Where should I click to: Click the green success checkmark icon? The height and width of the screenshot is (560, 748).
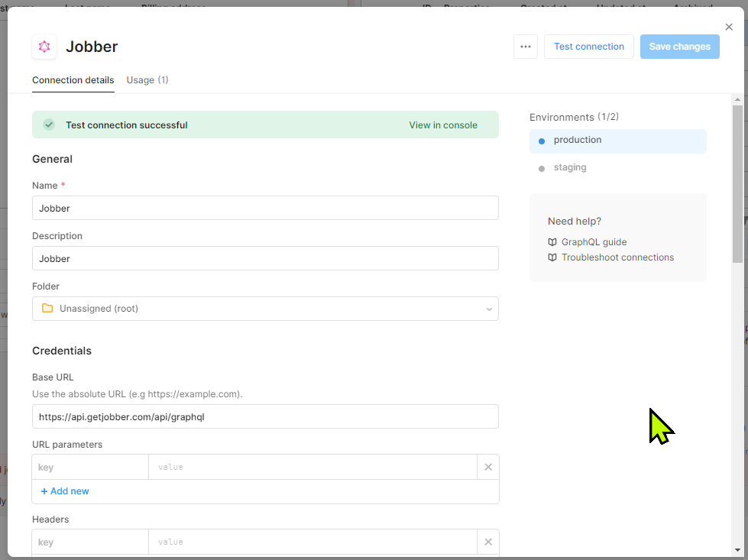[x=49, y=125]
